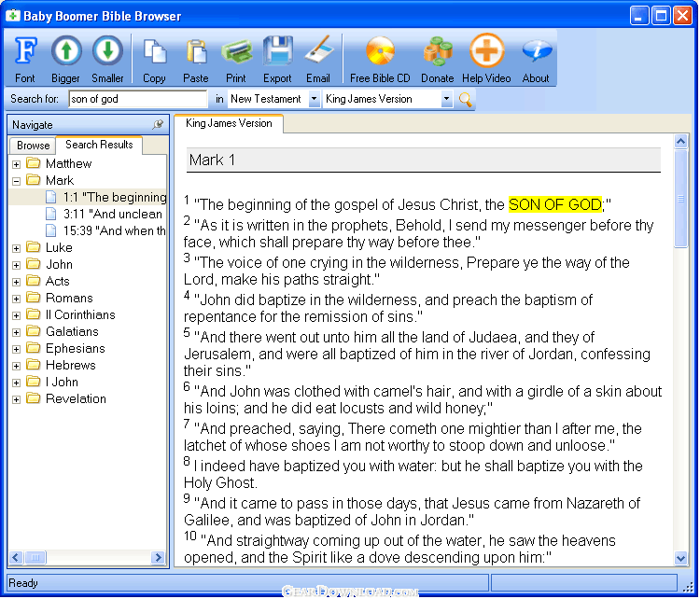Expand the Galatians results node

(x=16, y=332)
